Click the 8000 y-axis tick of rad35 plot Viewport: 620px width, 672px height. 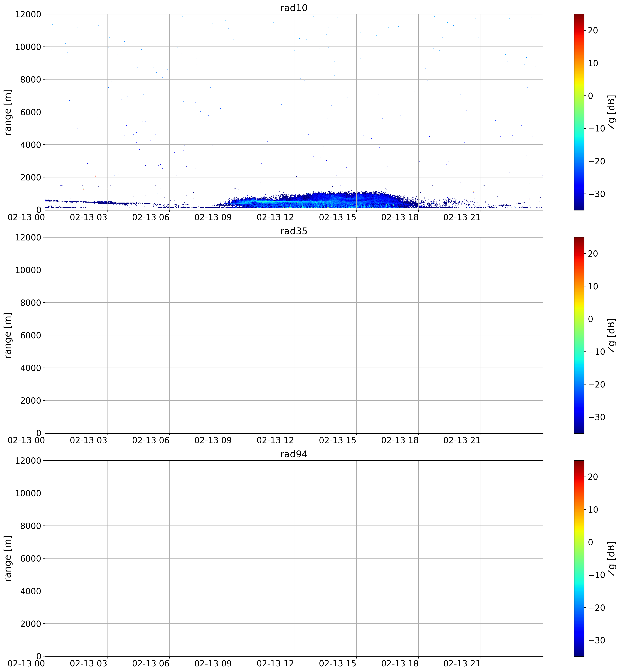pyautogui.click(x=31, y=303)
